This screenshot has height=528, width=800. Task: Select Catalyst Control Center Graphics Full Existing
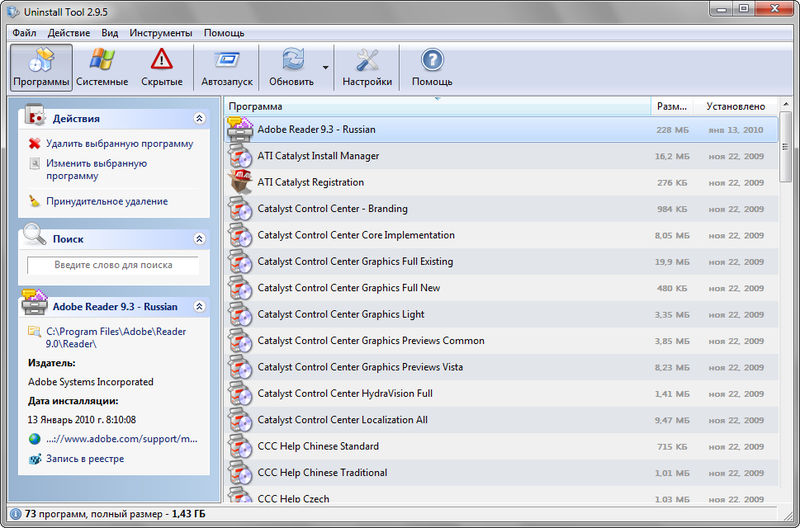(x=502, y=262)
